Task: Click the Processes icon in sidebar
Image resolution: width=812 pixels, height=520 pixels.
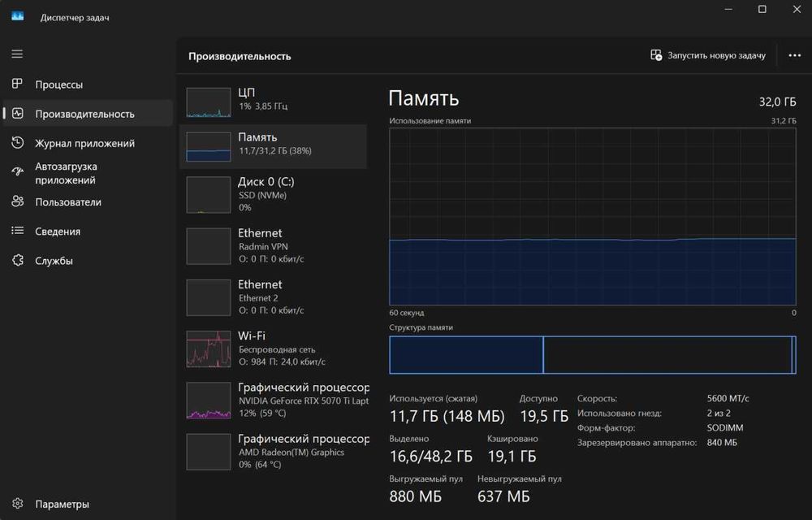Action: point(17,84)
